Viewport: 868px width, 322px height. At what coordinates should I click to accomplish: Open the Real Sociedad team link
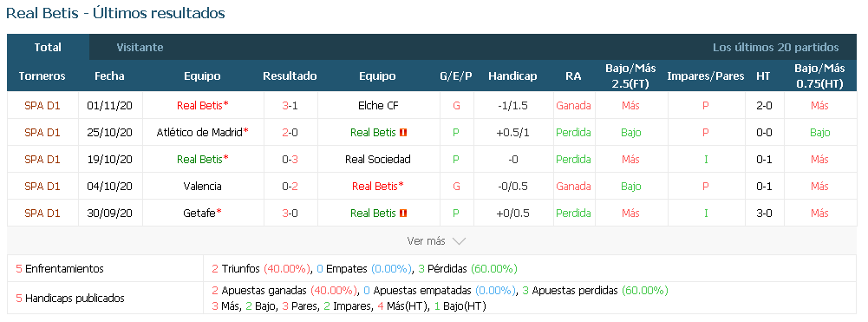[x=377, y=160]
